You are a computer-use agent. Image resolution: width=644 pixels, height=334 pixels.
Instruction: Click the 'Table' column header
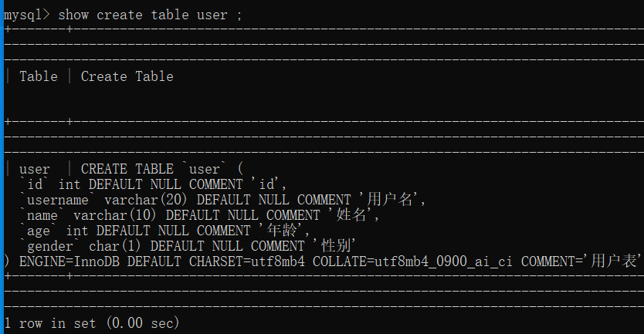38,76
